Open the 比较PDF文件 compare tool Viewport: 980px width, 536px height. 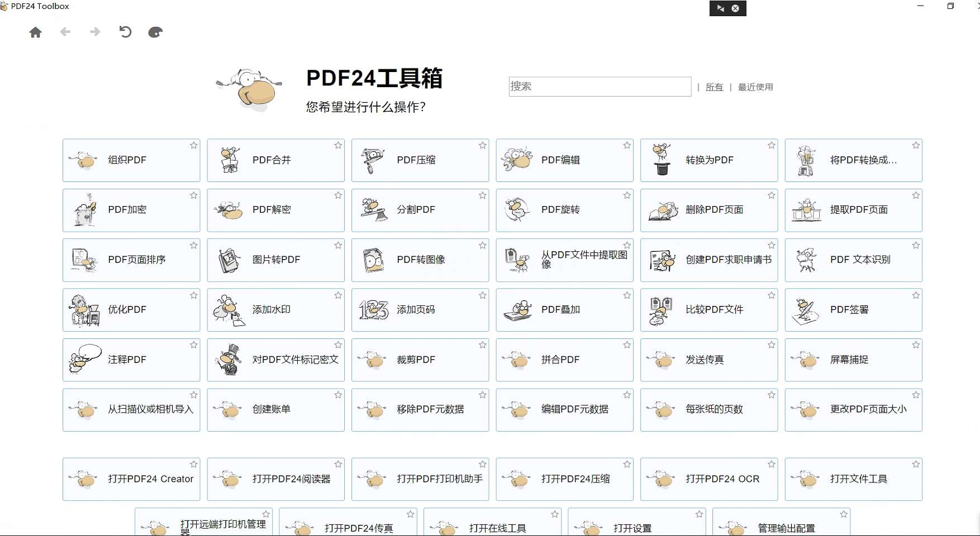point(708,310)
